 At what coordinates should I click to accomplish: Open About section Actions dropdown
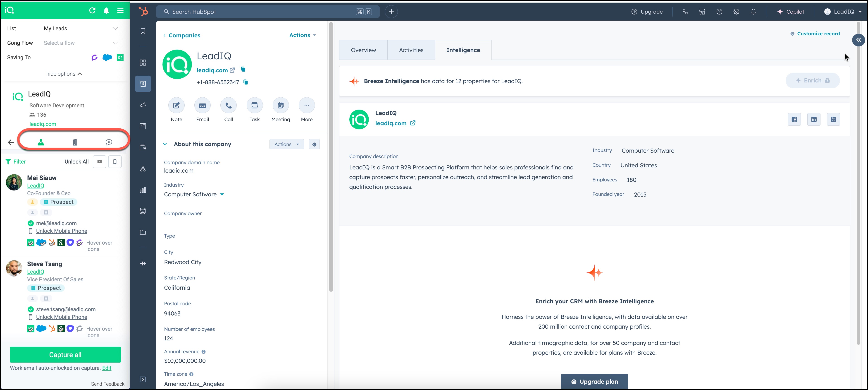click(287, 144)
